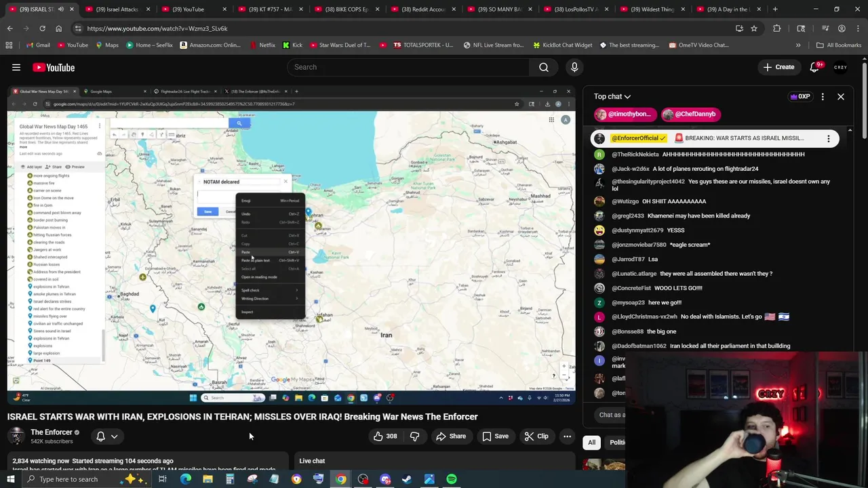The image size is (868, 488).
Task: Open more video actions ellipsis
Action: [568, 436]
